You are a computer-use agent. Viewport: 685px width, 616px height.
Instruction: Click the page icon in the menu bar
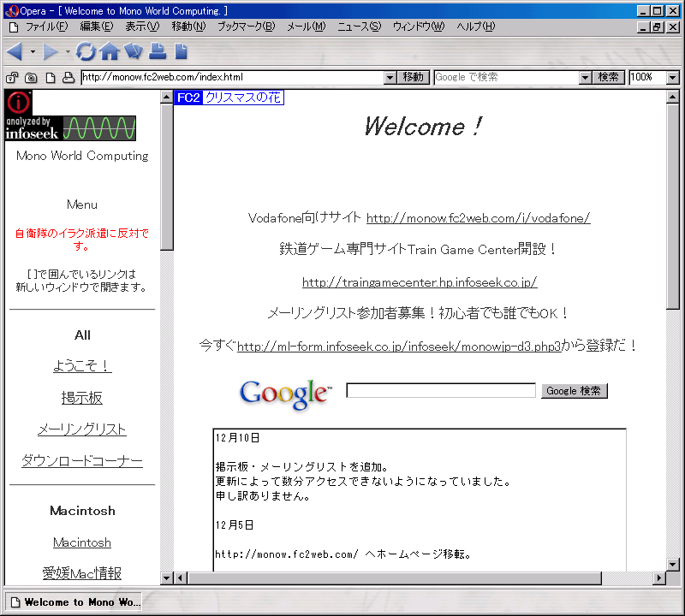tap(14, 27)
